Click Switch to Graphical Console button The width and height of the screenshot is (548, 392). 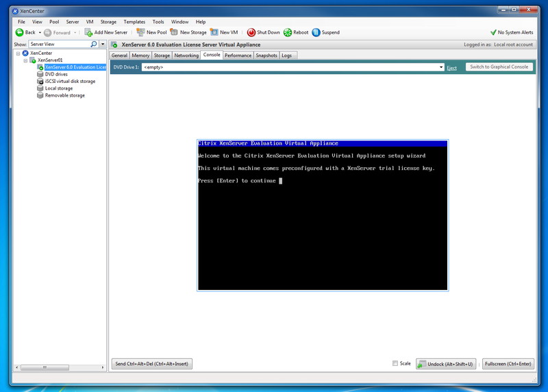coord(499,66)
